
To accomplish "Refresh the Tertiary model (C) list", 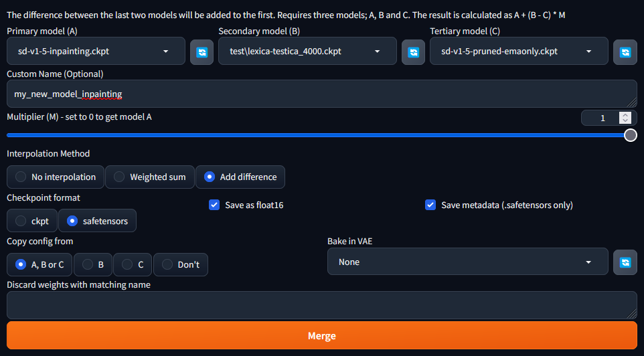I will pyautogui.click(x=625, y=52).
